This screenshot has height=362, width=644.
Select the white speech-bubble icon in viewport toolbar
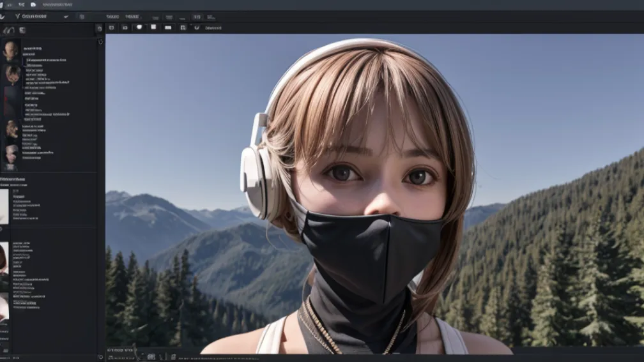tap(139, 28)
